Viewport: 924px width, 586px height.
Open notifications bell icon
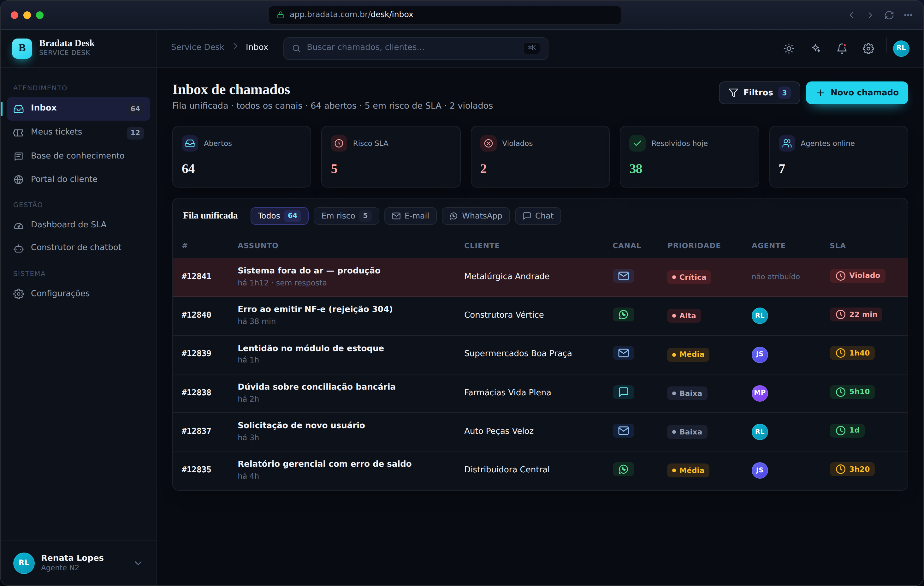coord(842,48)
